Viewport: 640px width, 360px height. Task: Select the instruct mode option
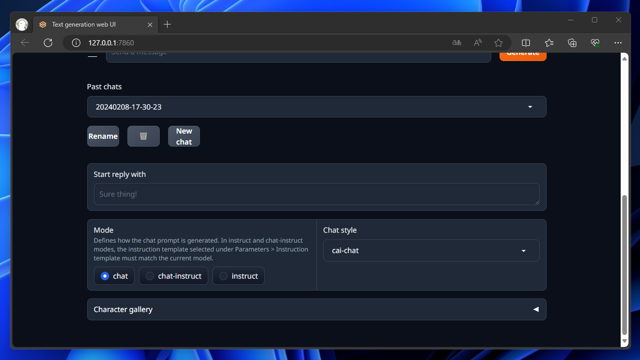[x=238, y=276]
